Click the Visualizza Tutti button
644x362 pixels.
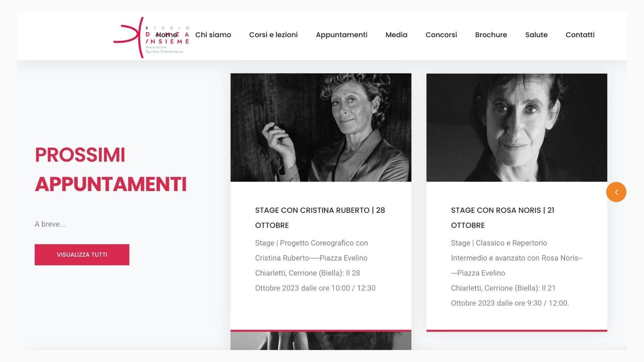[82, 255]
